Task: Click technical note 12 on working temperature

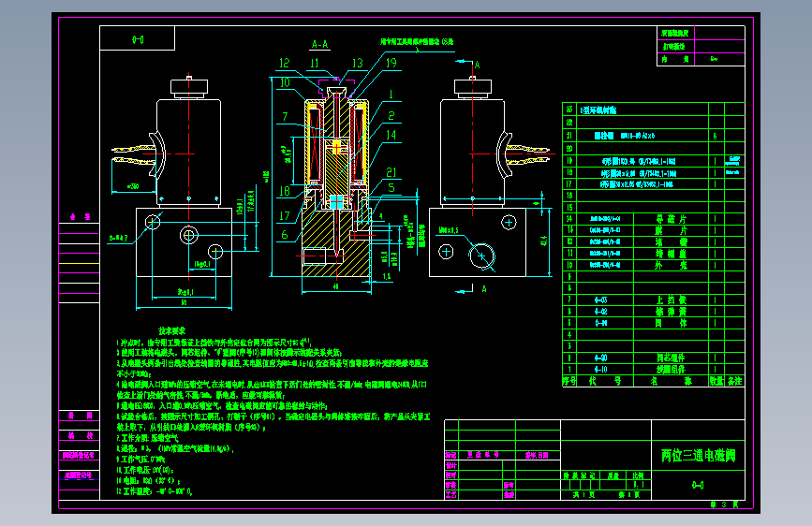Action: (155, 491)
